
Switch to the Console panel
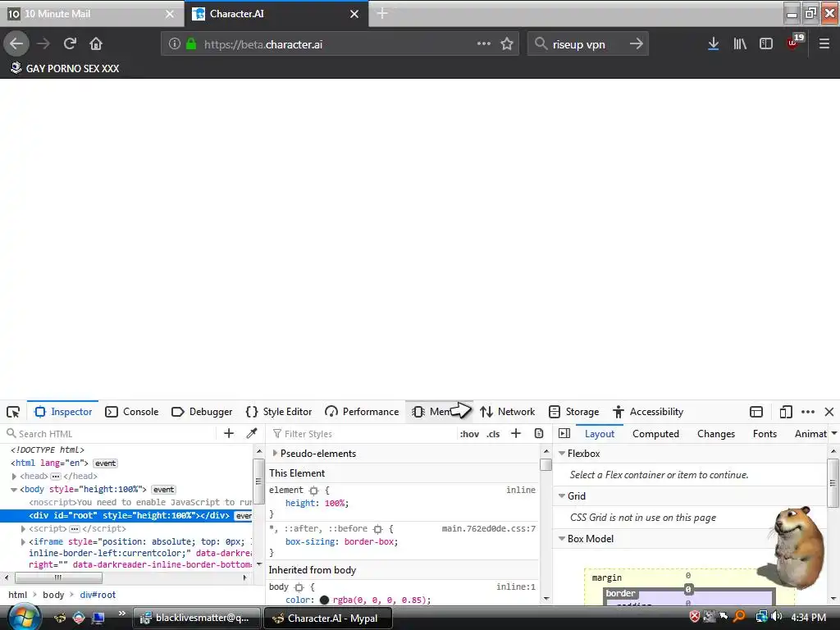click(x=132, y=412)
